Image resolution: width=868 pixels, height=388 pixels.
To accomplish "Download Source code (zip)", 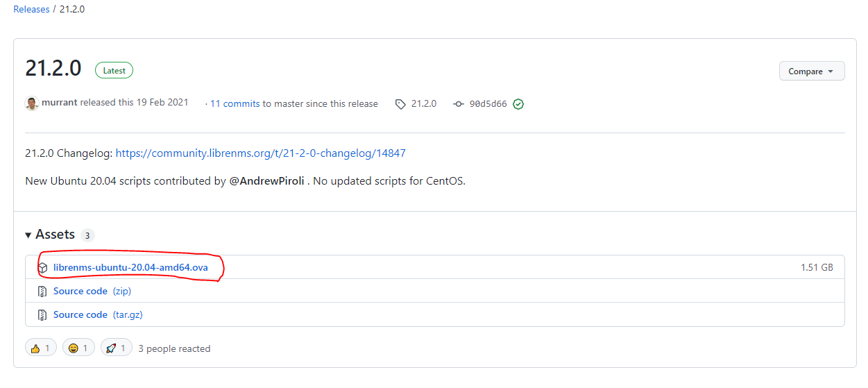I will 92,291.
